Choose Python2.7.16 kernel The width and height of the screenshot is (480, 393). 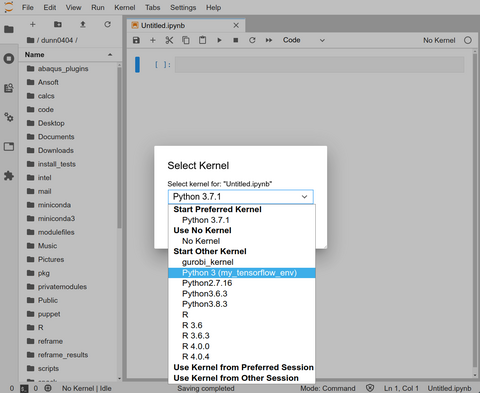(x=242, y=283)
